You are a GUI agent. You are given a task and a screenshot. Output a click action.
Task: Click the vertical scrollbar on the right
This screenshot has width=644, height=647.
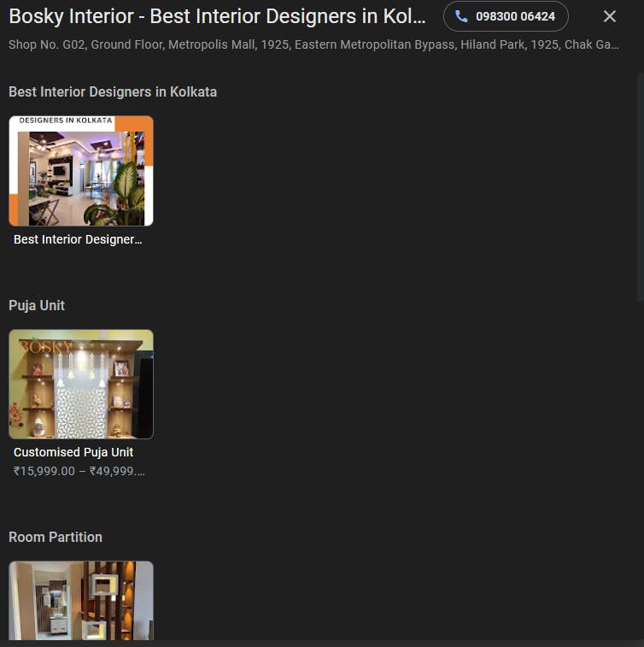[640, 188]
